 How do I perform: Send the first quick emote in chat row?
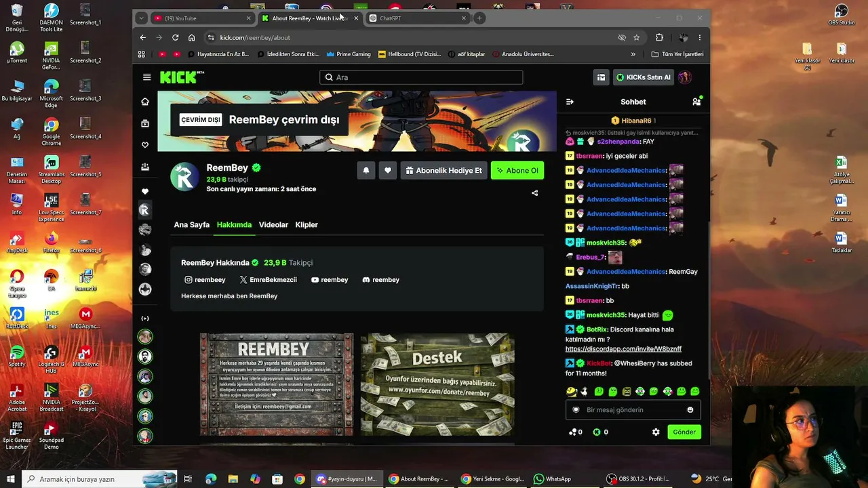[x=572, y=391]
